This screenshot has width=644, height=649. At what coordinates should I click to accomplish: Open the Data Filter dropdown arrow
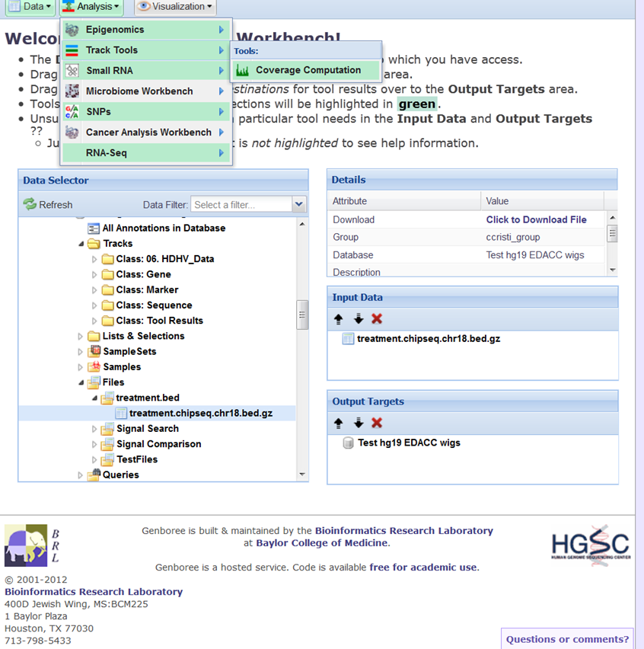click(x=299, y=204)
